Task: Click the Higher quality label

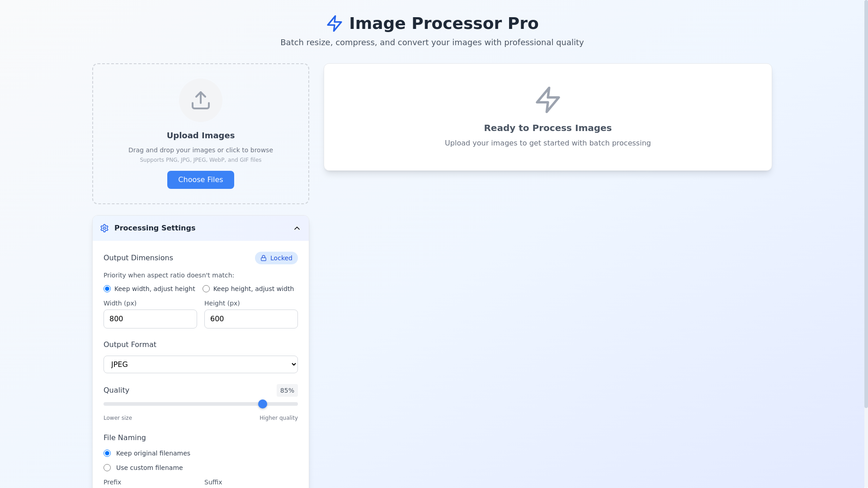Action: tap(278, 418)
